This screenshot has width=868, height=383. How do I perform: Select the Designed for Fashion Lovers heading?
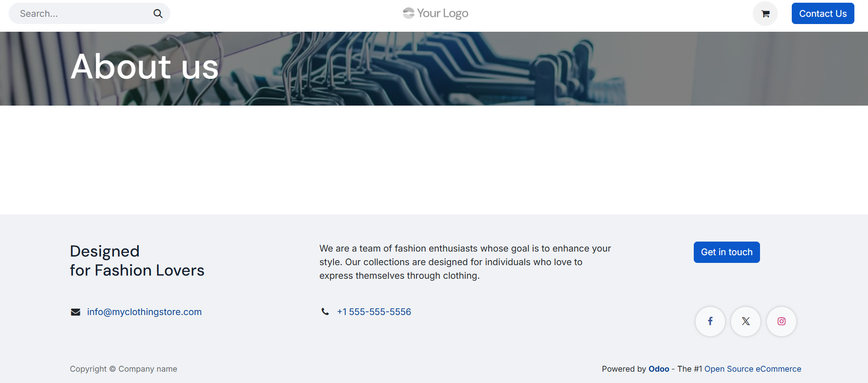pos(137,261)
